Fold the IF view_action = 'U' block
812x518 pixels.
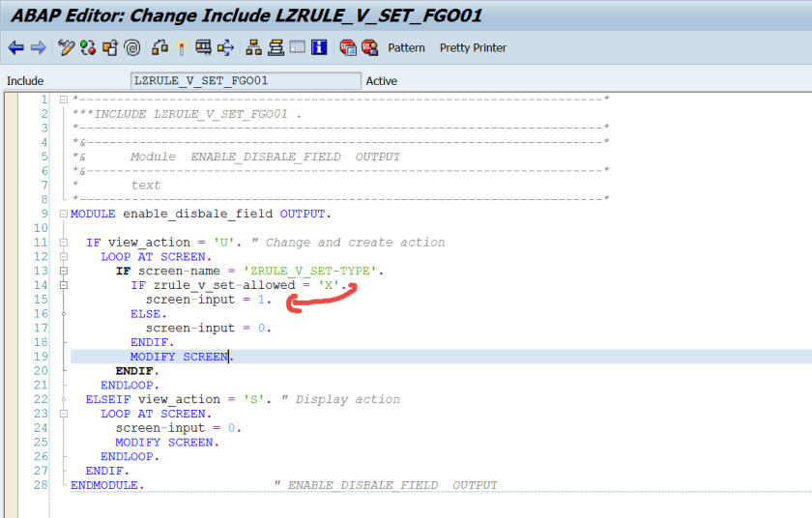pos(63,243)
